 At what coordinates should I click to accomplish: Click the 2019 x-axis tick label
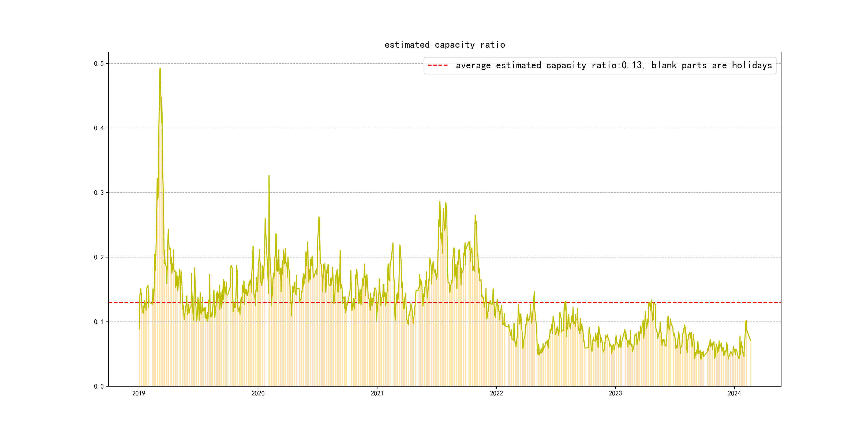pos(139,393)
